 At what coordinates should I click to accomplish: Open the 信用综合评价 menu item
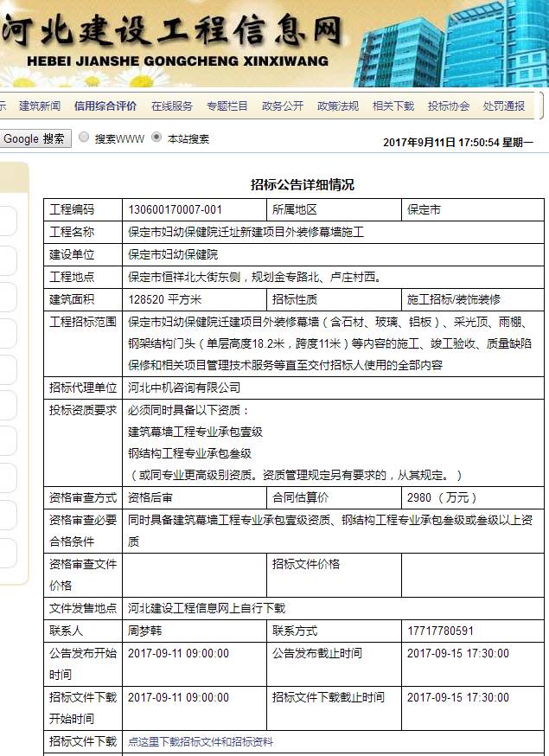coord(105,106)
